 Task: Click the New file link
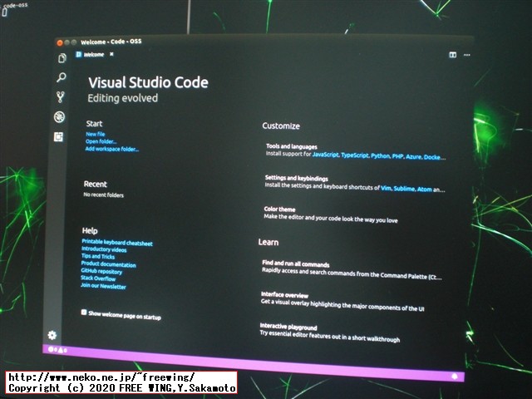(x=96, y=134)
